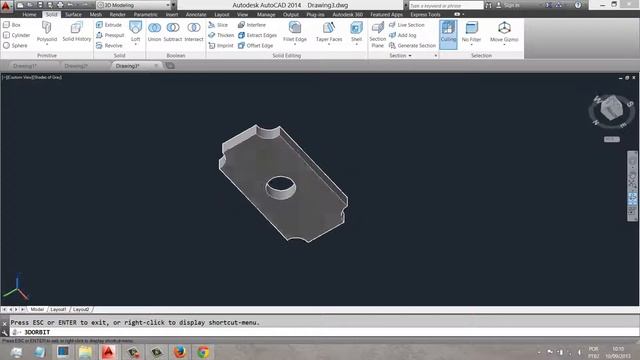Open the Annotate ribbon tab
This screenshot has height=360, width=640.
tap(196, 14)
